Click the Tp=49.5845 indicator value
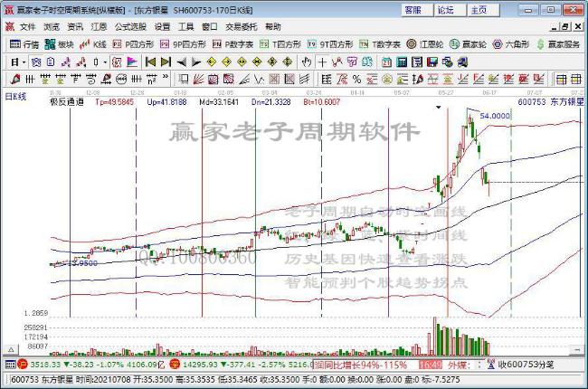Screen dimensions: 588x389 [114, 101]
